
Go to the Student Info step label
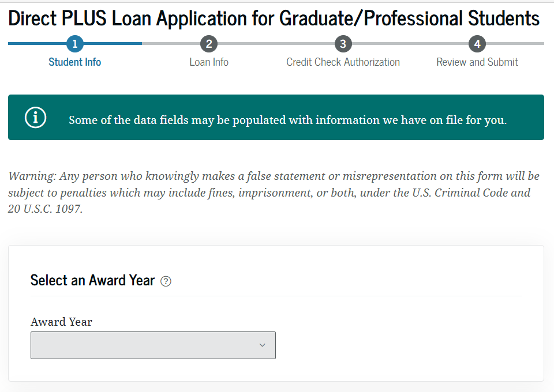[75, 62]
